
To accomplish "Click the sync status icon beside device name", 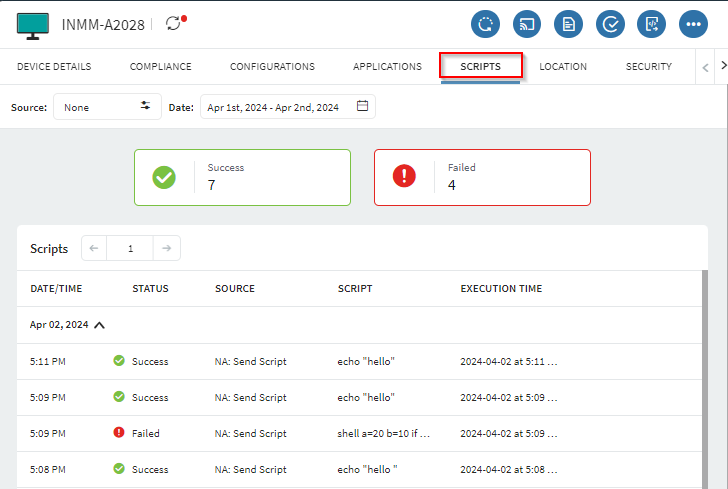I will pyautogui.click(x=176, y=23).
